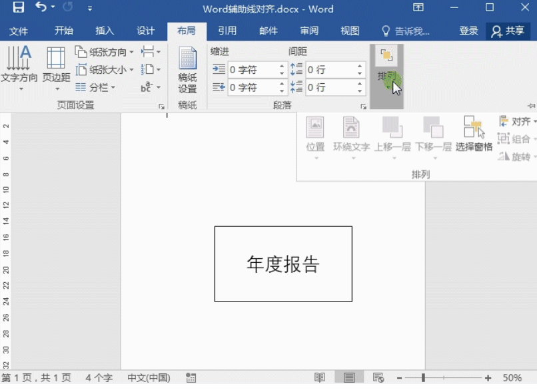
Task: Save the document with the floppy icon
Action: coord(19,7)
